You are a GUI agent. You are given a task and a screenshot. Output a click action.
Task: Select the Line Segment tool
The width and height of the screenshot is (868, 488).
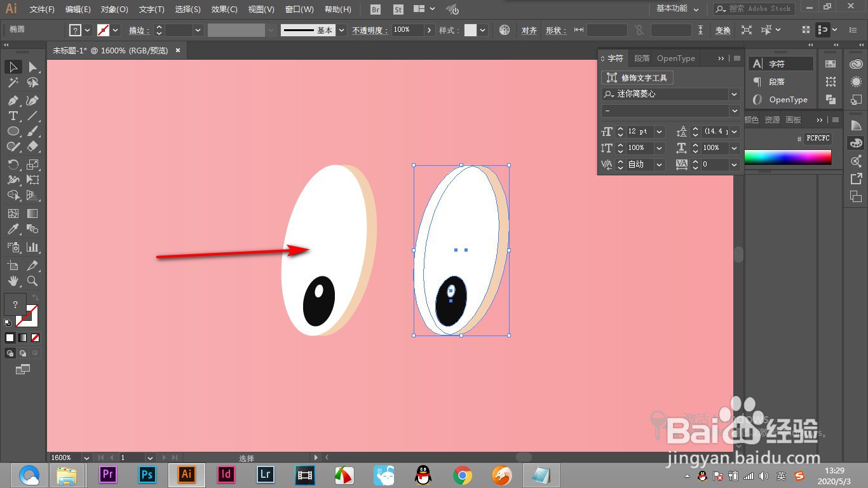[32, 116]
